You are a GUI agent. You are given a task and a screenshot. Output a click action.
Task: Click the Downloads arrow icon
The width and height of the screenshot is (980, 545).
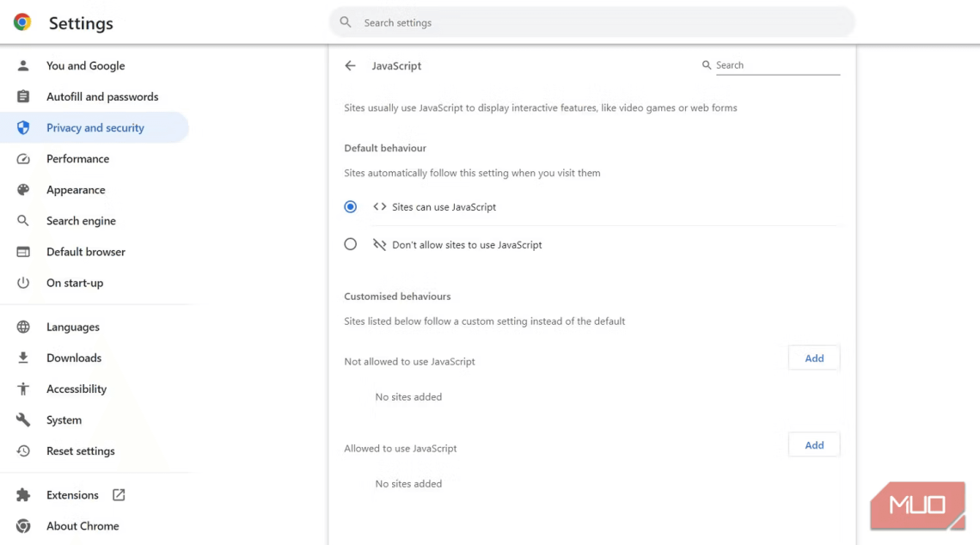tap(23, 358)
